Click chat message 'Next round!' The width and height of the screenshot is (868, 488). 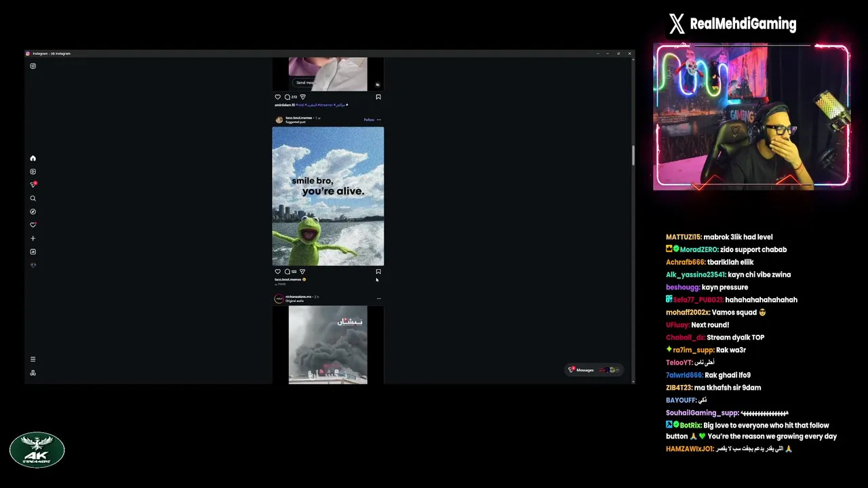pos(710,325)
